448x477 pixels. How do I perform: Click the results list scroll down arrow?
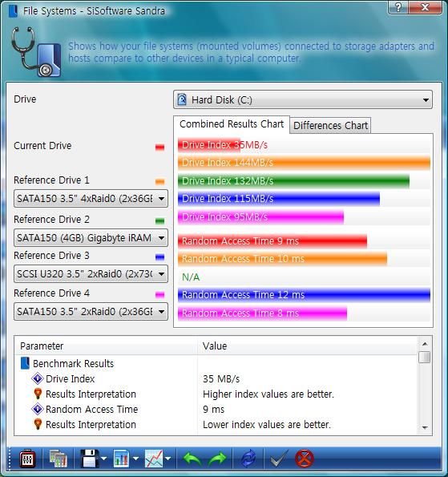pos(425,428)
